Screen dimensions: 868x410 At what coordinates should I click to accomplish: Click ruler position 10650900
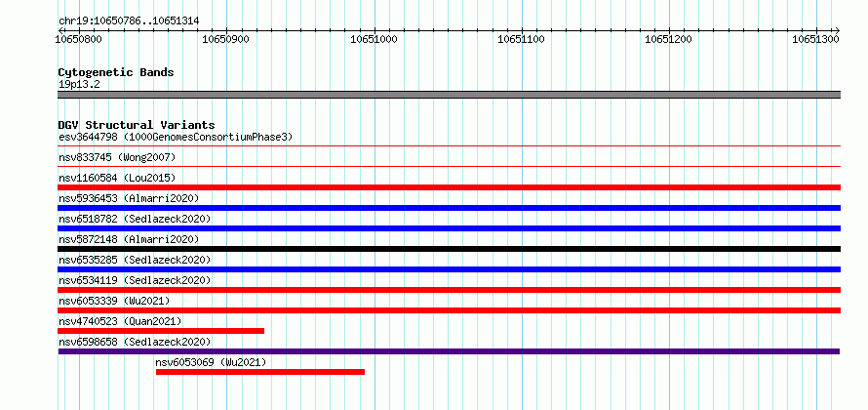pyautogui.click(x=226, y=39)
